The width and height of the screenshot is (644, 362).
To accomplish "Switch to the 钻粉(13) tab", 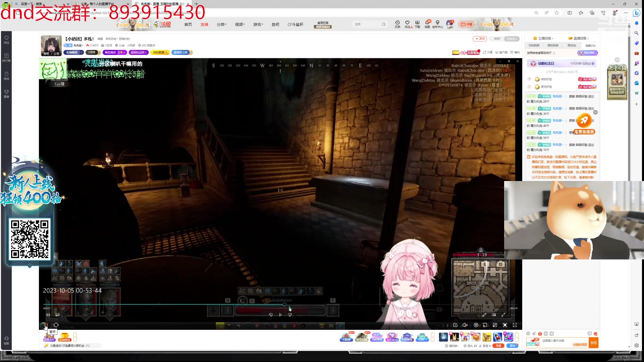I will click(590, 45).
